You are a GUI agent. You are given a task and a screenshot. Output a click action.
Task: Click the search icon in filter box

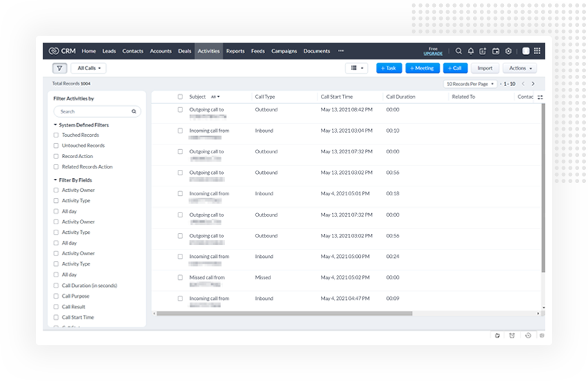point(134,111)
